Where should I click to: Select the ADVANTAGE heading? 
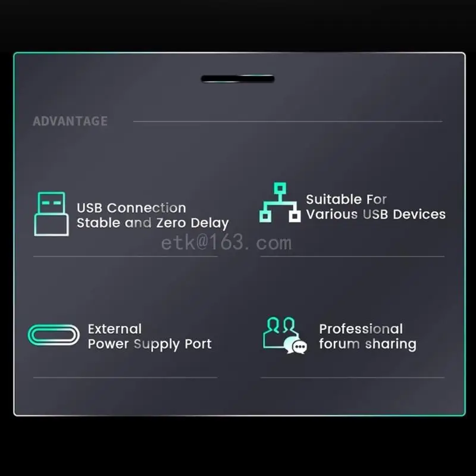pyautogui.click(x=70, y=121)
